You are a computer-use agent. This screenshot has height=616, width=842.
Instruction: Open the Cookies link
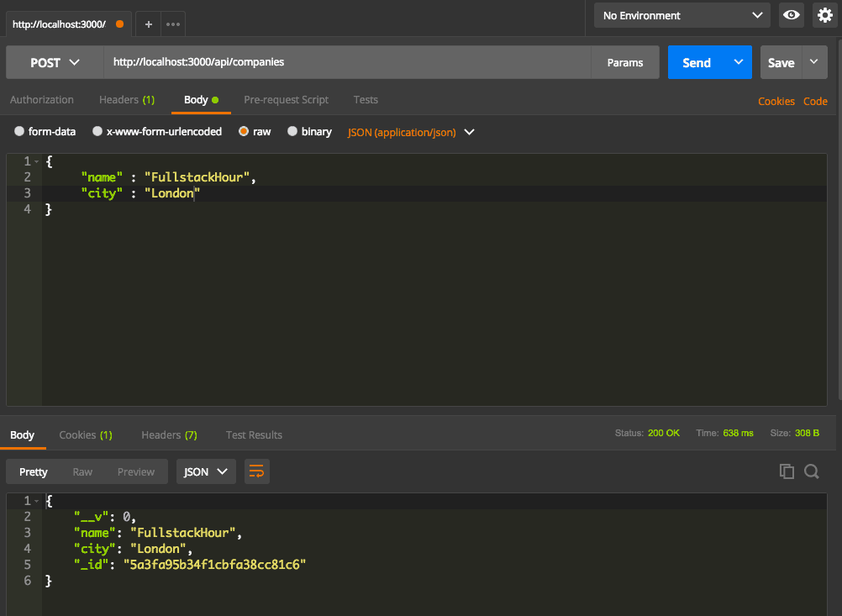click(x=776, y=101)
